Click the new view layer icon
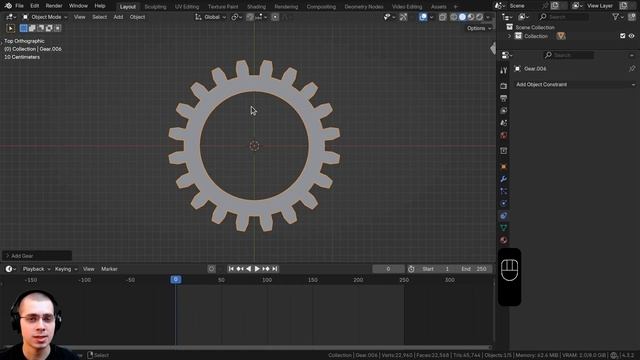The width and height of the screenshot is (640, 360). click(624, 6)
